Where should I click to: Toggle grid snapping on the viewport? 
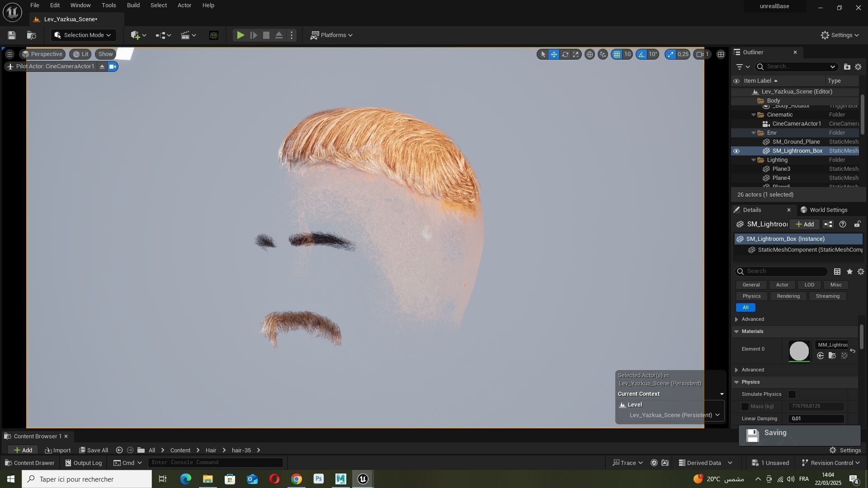617,55
